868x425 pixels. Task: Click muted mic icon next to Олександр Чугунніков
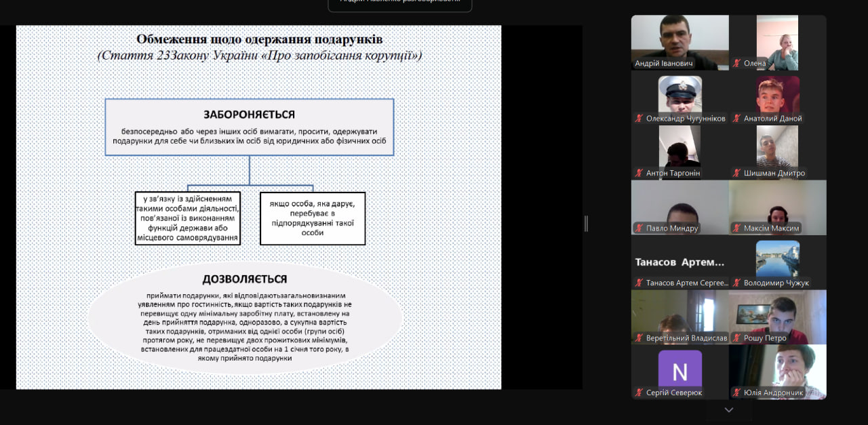639,119
